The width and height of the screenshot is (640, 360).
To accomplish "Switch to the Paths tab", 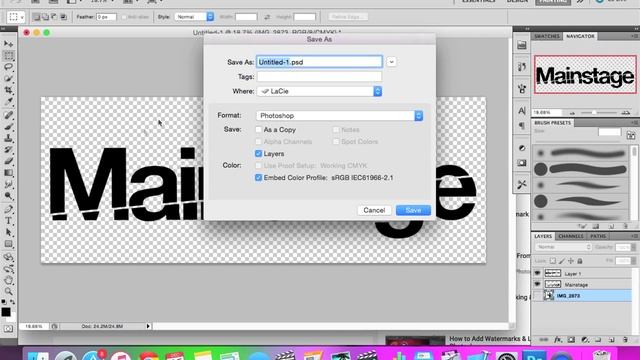I will pos(598,236).
